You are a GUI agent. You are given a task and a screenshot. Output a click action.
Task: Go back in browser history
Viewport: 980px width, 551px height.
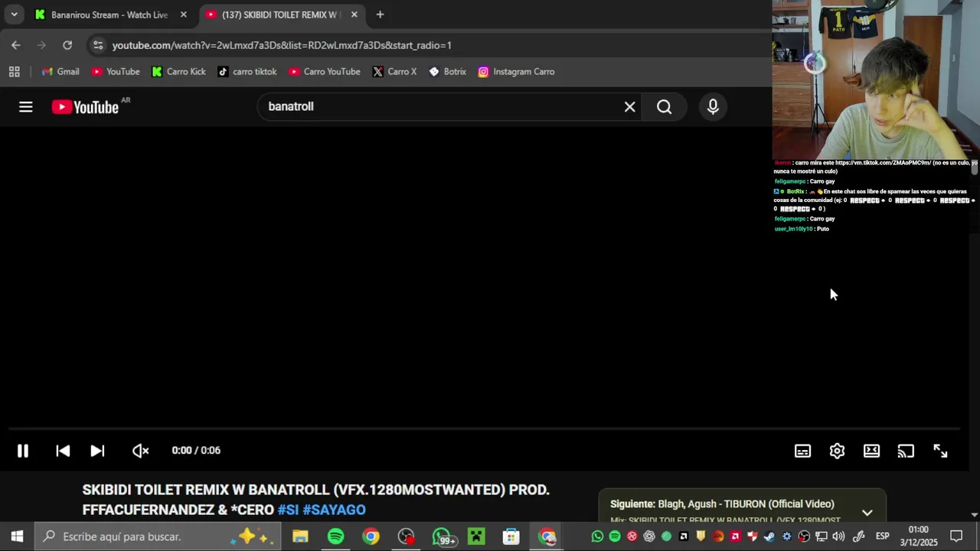point(16,45)
